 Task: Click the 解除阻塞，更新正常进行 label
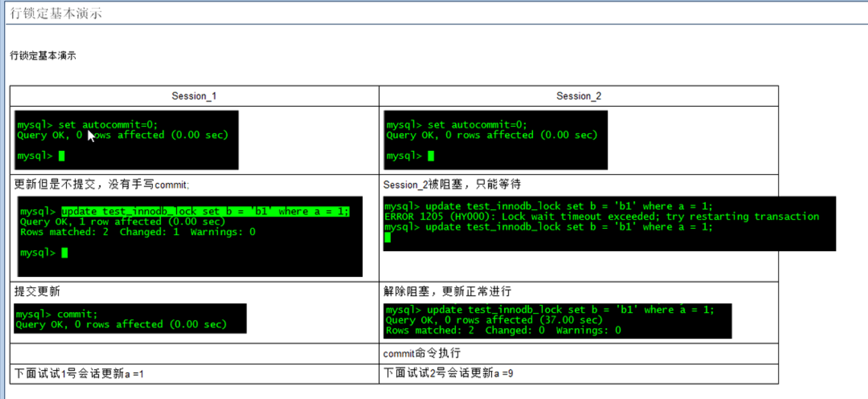(x=448, y=292)
